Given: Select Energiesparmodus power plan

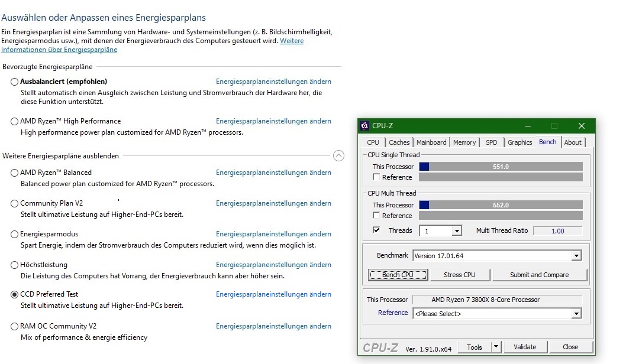Looking at the screenshot, I should point(14,234).
